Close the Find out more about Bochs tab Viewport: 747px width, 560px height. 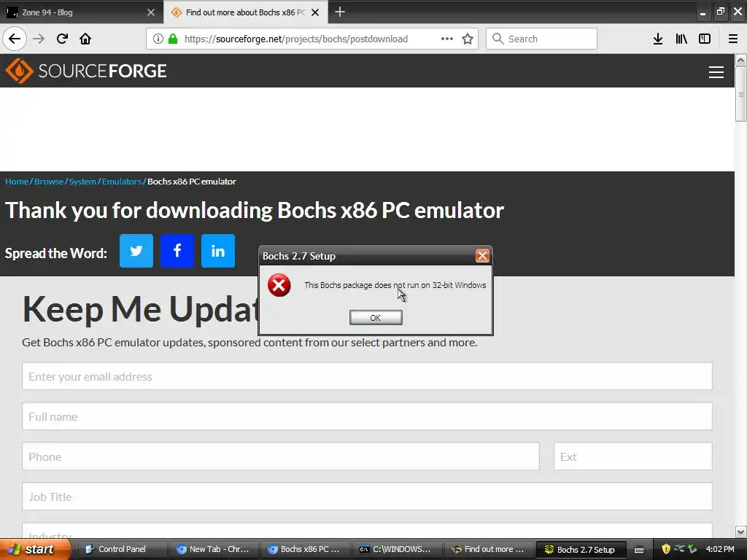pos(315,12)
